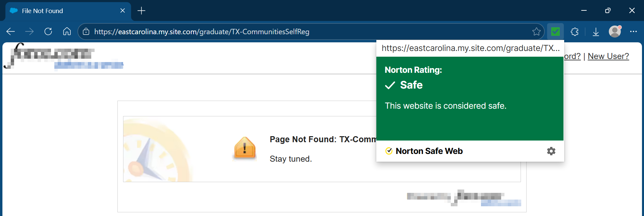This screenshot has height=216, width=644.
Task: Open the user profile avatar
Action: point(615,32)
